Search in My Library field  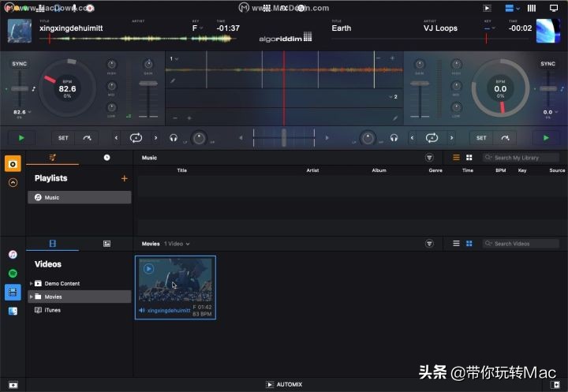[521, 158]
